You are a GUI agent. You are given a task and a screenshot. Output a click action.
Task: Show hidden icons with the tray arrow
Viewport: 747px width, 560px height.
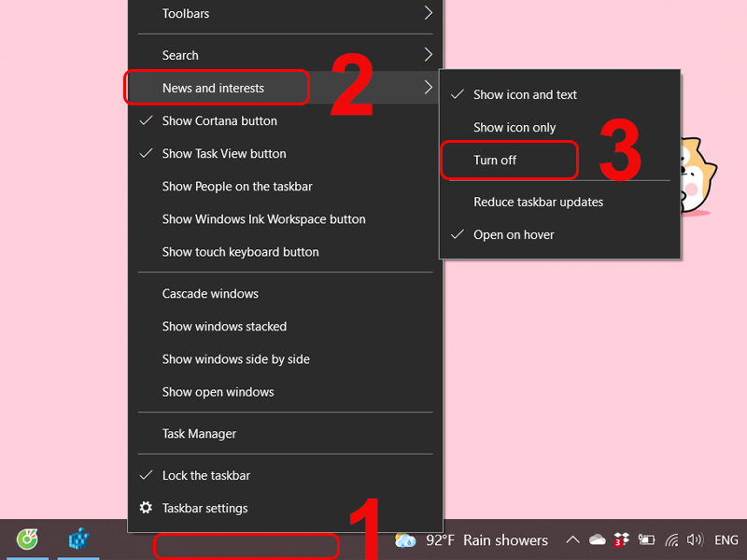point(572,540)
